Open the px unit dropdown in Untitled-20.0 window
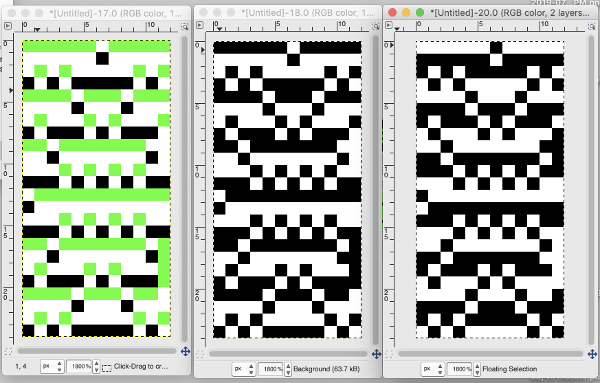 (x=433, y=369)
